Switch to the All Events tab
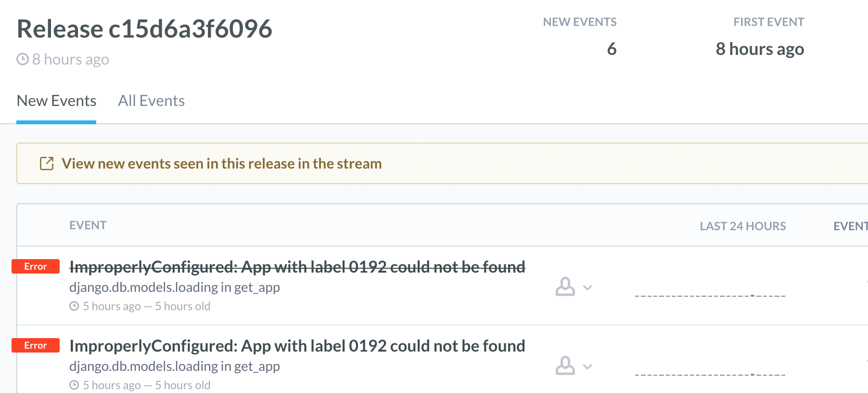Viewport: 868px width, 393px height. pyautogui.click(x=151, y=101)
